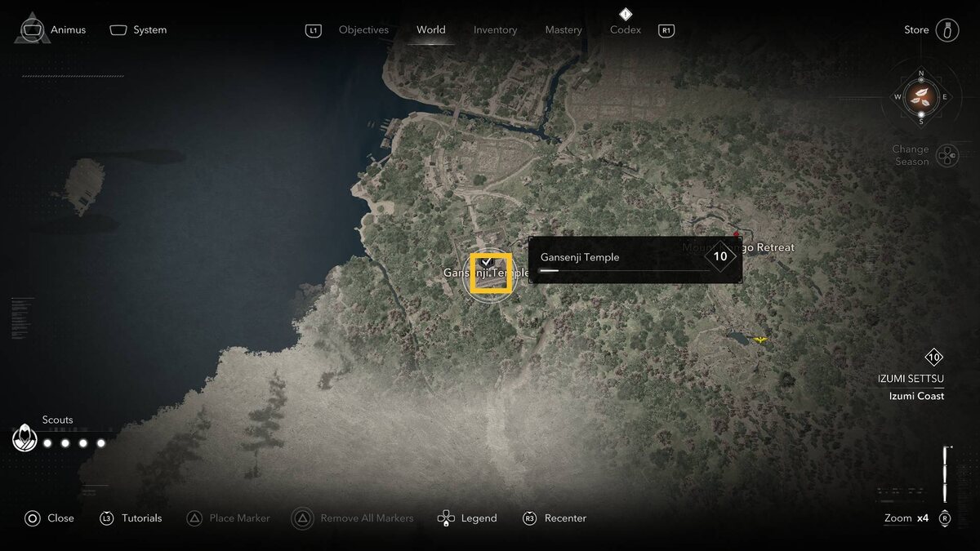Switch to the Objectives tab
980x551 pixels.
click(363, 30)
